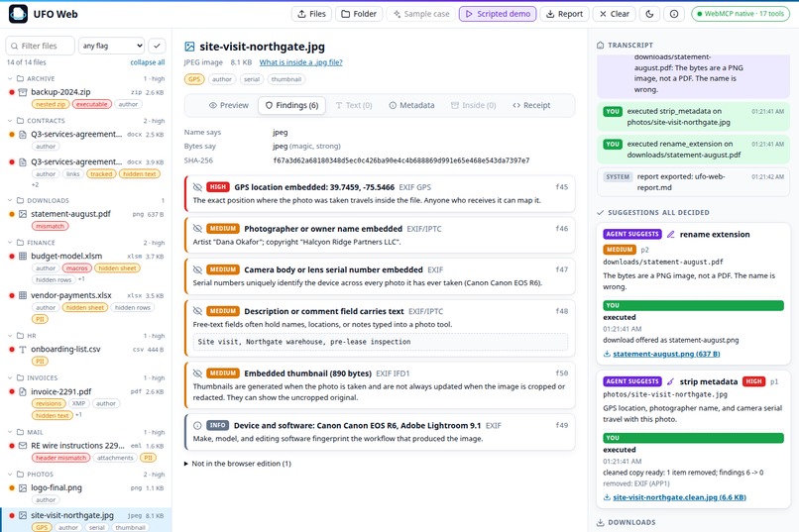
Task: Click the collapse all link
Action: [x=148, y=62]
